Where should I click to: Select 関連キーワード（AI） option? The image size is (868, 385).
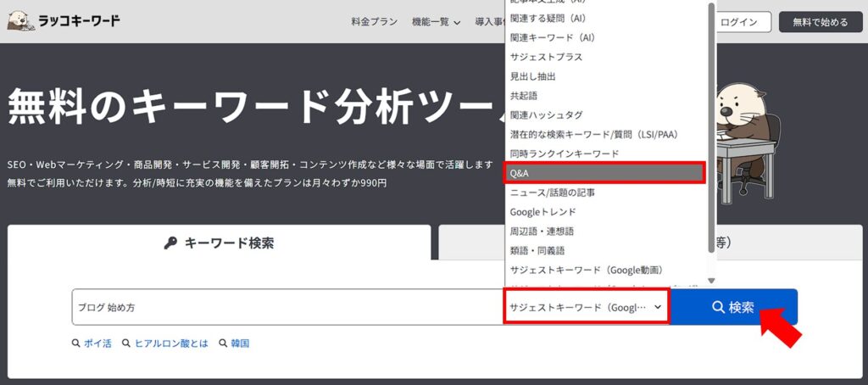point(605,37)
